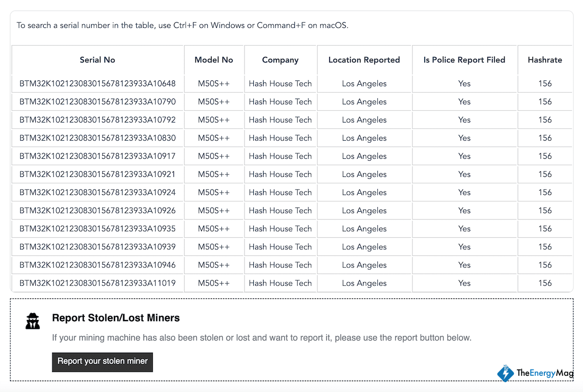Select a Los Angeles location cell

(364, 83)
